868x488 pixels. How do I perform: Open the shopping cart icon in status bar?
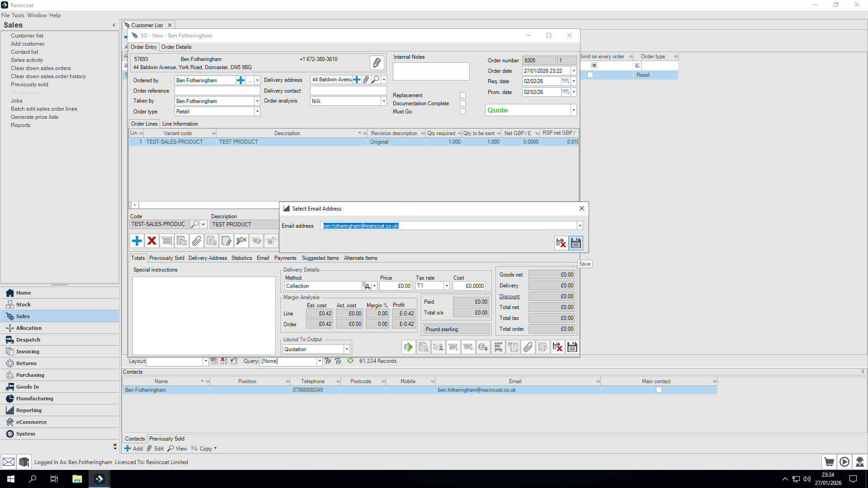coord(829,462)
